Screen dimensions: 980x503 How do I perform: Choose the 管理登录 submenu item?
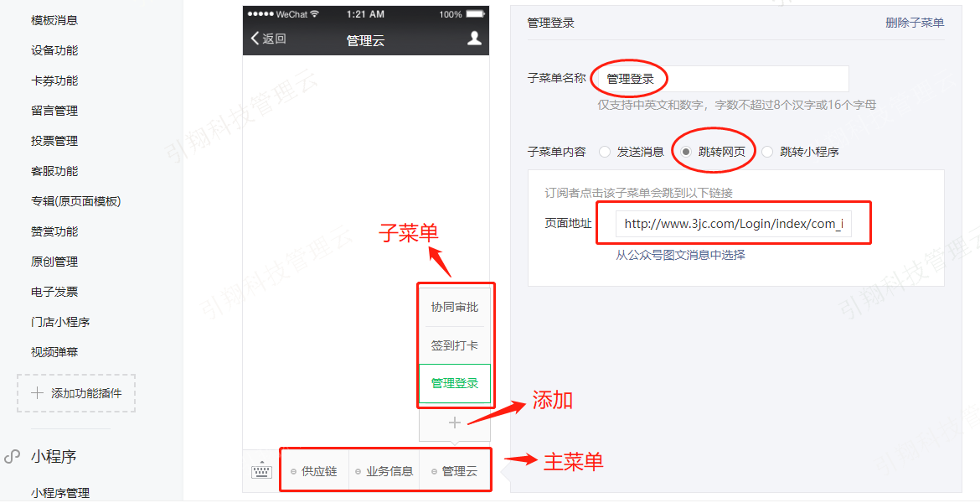(454, 383)
